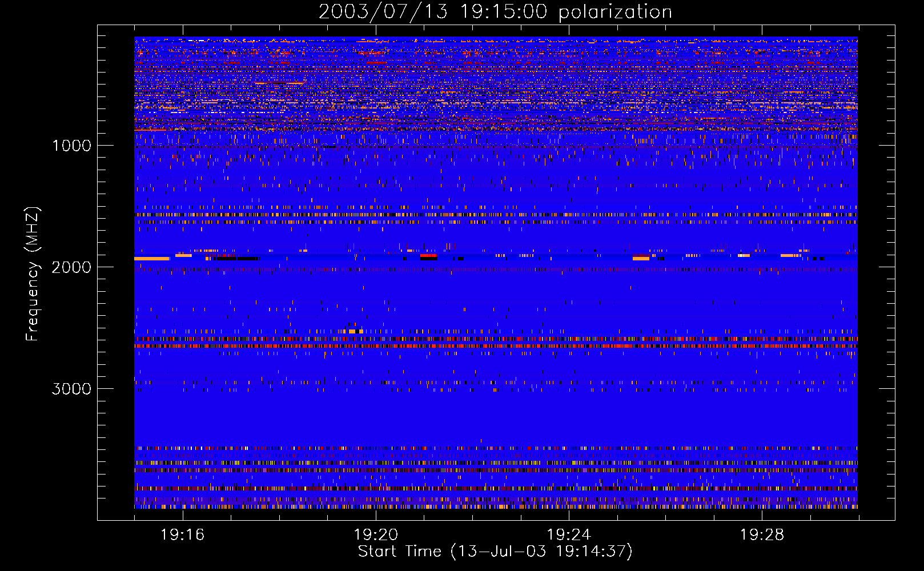Click the 19:16 time tick label
The image size is (924, 571).
tap(182, 535)
